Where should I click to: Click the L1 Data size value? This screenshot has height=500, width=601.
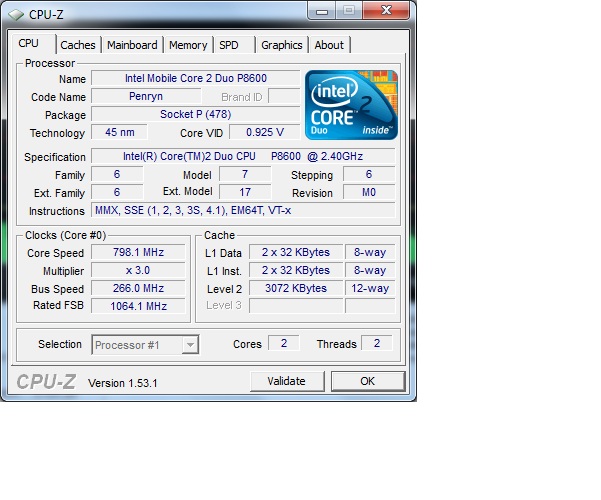point(296,252)
